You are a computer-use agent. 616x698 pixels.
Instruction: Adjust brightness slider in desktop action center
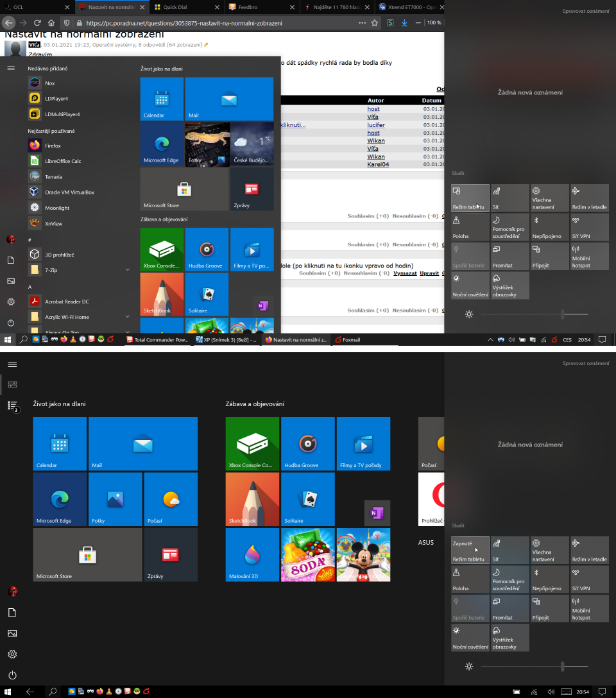tap(534, 314)
